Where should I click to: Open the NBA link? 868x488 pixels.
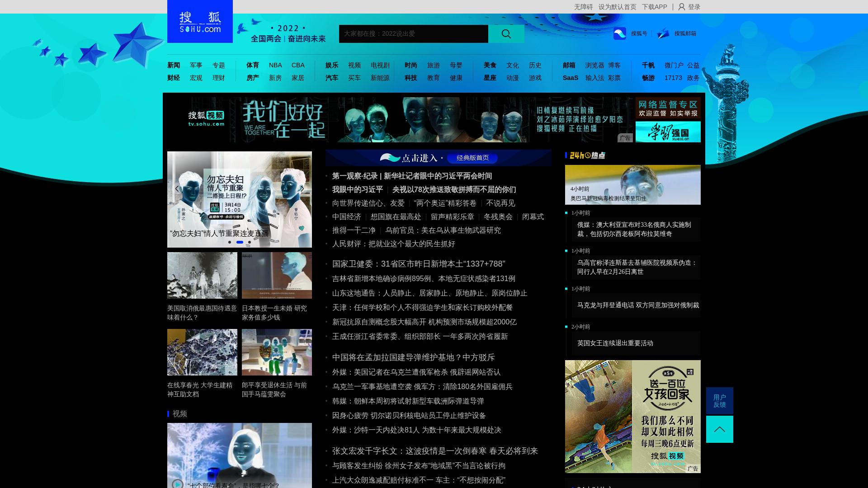275,65
